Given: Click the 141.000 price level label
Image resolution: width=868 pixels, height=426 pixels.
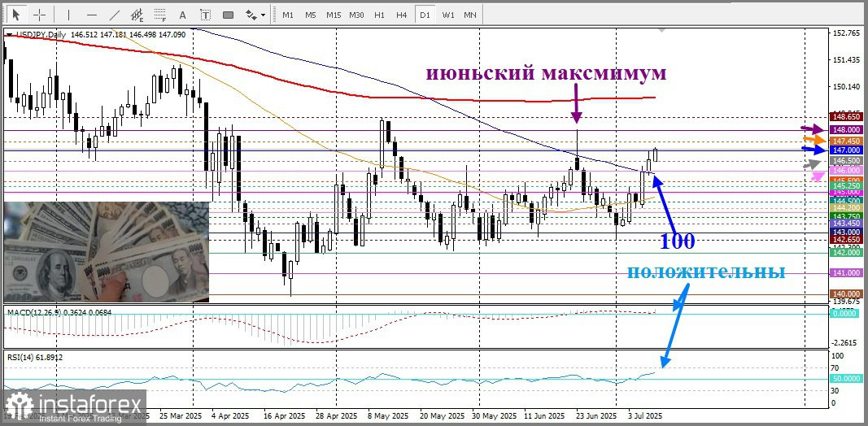Looking at the screenshot, I should [846, 273].
